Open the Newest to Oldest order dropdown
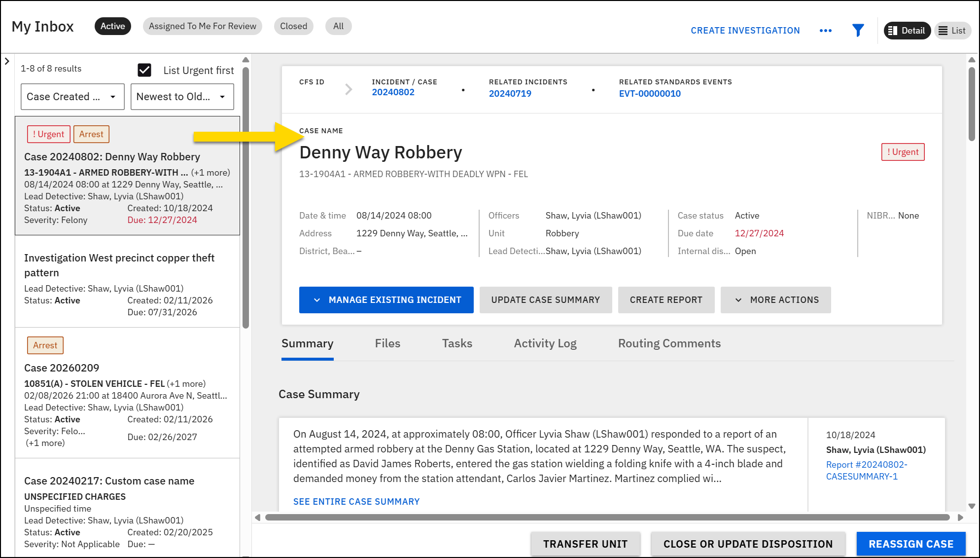Viewport: 980px width, 558px height. pyautogui.click(x=182, y=97)
